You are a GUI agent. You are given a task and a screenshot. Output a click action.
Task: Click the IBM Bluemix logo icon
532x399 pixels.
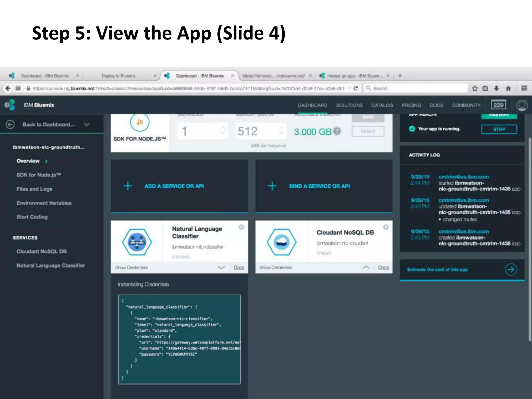(10, 105)
